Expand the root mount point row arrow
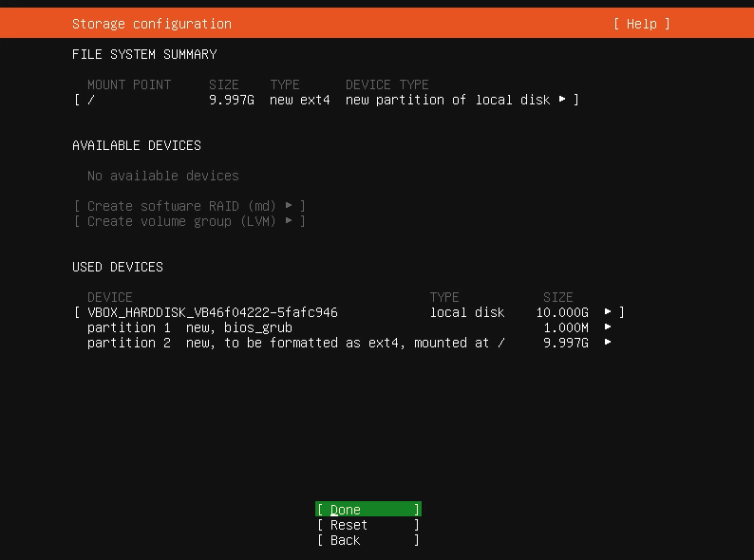The height and width of the screenshot is (560, 754). coord(561,99)
